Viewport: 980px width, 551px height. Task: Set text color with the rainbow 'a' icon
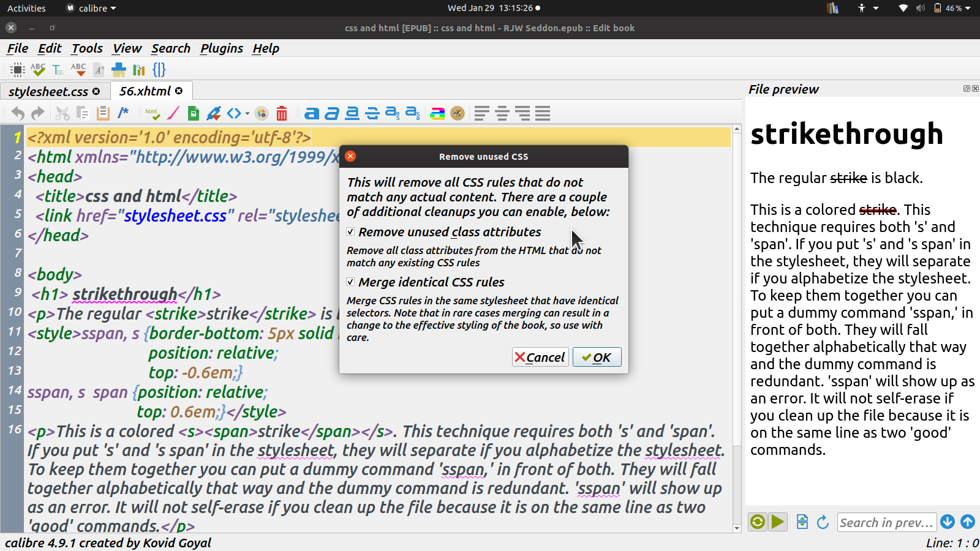[x=437, y=113]
